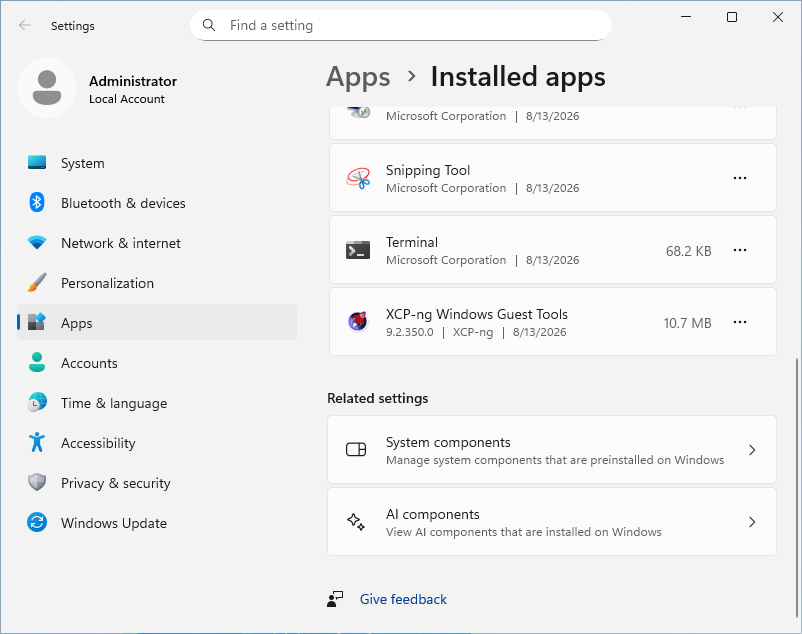Click the Find a setting search field
The image size is (802, 634).
click(x=401, y=25)
